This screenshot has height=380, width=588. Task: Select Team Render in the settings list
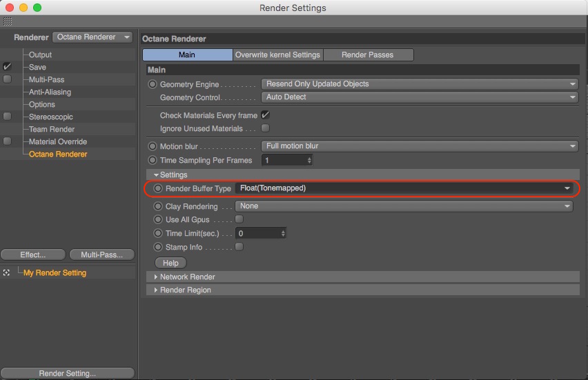[52, 129]
